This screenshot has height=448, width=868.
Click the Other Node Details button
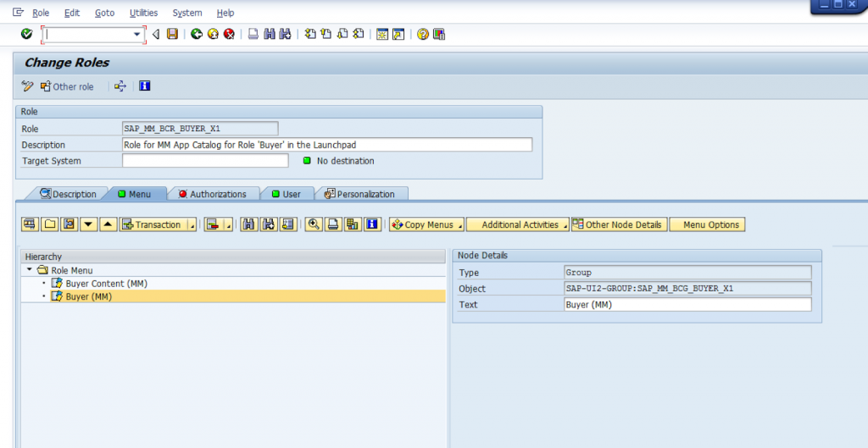coord(619,224)
